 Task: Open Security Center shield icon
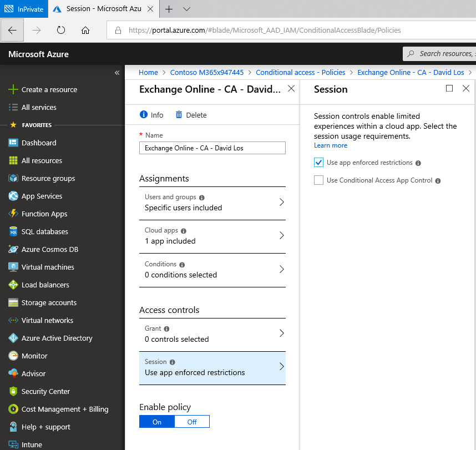(13, 391)
